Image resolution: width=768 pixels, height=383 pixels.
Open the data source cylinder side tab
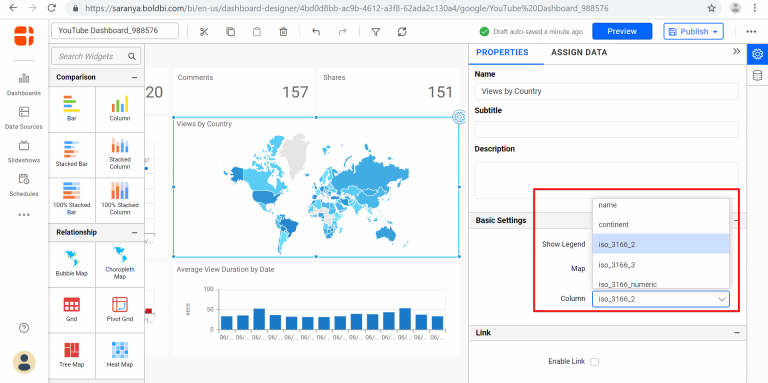click(x=757, y=75)
